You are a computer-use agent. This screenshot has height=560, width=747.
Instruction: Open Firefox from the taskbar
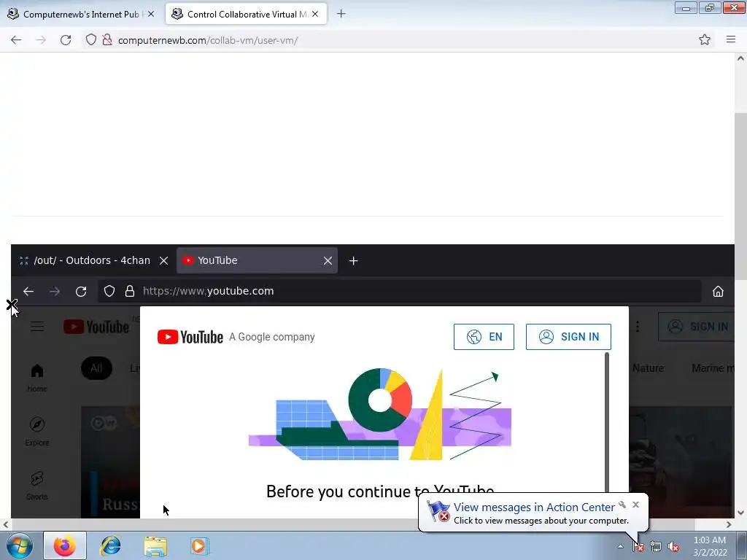65,545
